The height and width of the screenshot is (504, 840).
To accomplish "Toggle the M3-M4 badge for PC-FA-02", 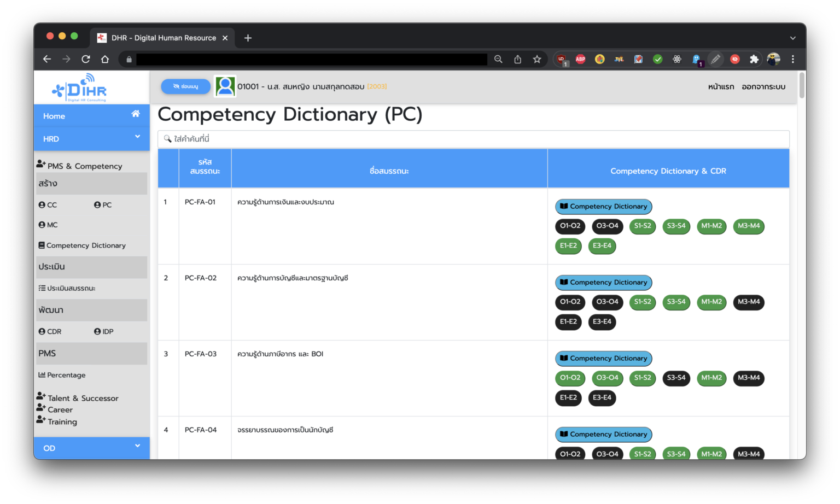I will 748,302.
